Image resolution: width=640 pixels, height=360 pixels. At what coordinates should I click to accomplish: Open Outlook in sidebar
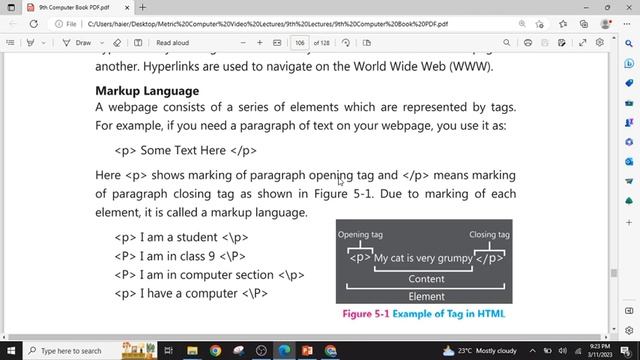[629, 162]
